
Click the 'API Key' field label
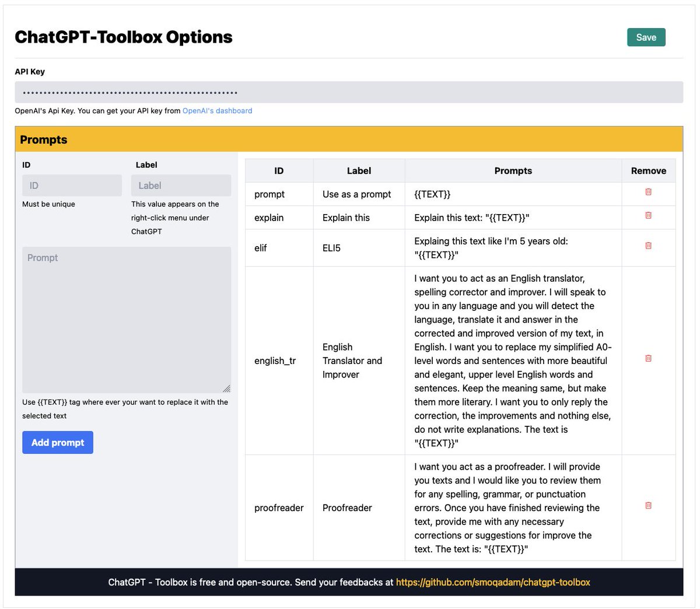(x=30, y=71)
